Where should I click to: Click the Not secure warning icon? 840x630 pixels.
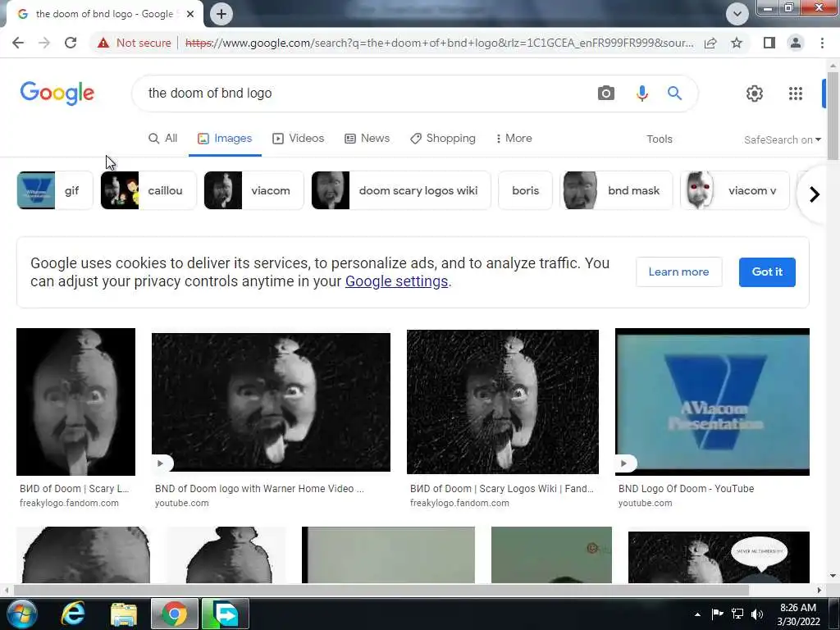coord(103,43)
